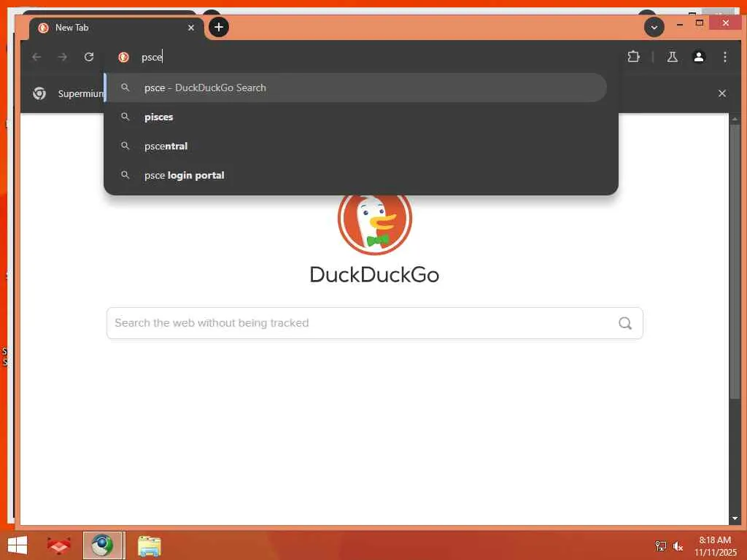Click the page vertical scrollbar thumb

coord(735,262)
